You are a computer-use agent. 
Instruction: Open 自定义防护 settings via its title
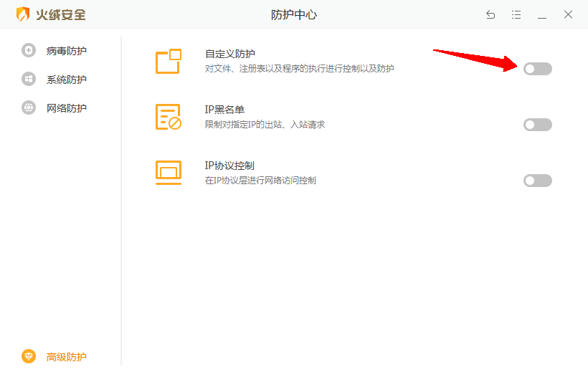click(x=230, y=54)
